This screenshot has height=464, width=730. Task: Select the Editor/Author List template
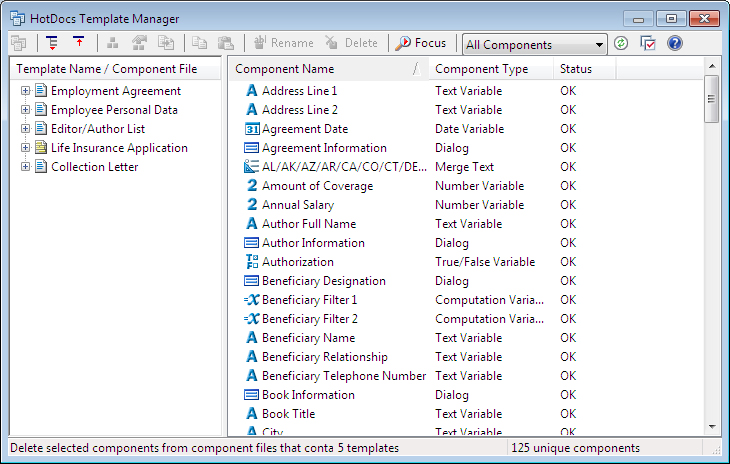pos(98,129)
